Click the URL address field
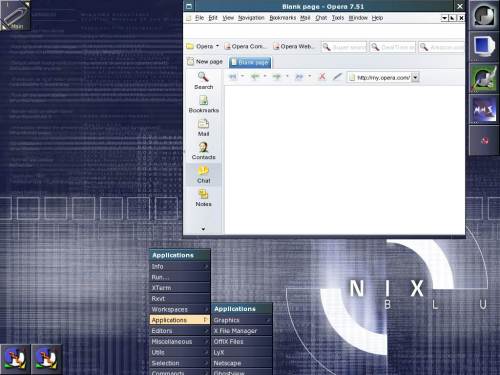The height and width of the screenshot is (375, 500). click(x=383, y=77)
